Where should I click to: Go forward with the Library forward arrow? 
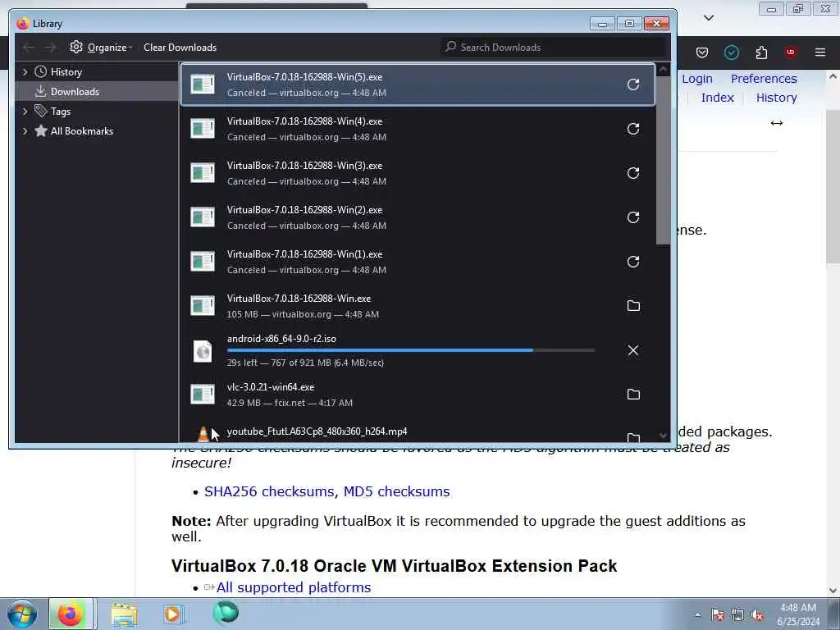50,48
